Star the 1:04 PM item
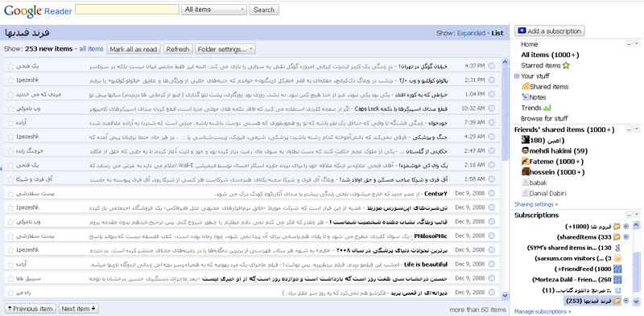 [10, 94]
